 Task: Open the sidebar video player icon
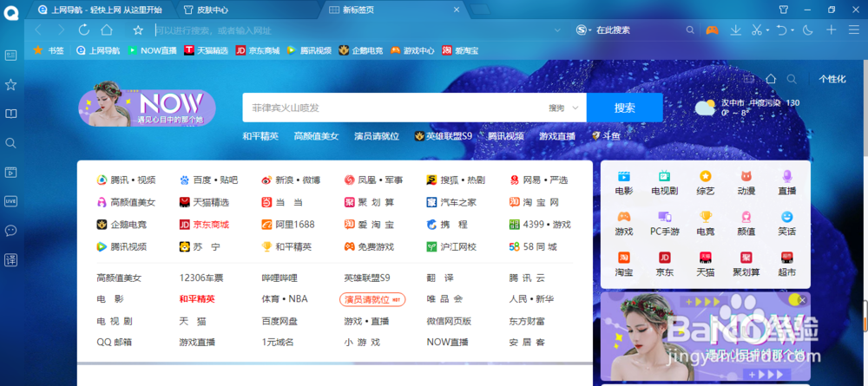pyautogui.click(x=10, y=172)
